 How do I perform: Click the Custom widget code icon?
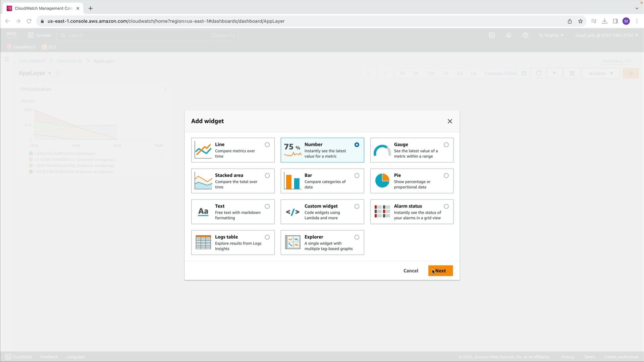[292, 212]
